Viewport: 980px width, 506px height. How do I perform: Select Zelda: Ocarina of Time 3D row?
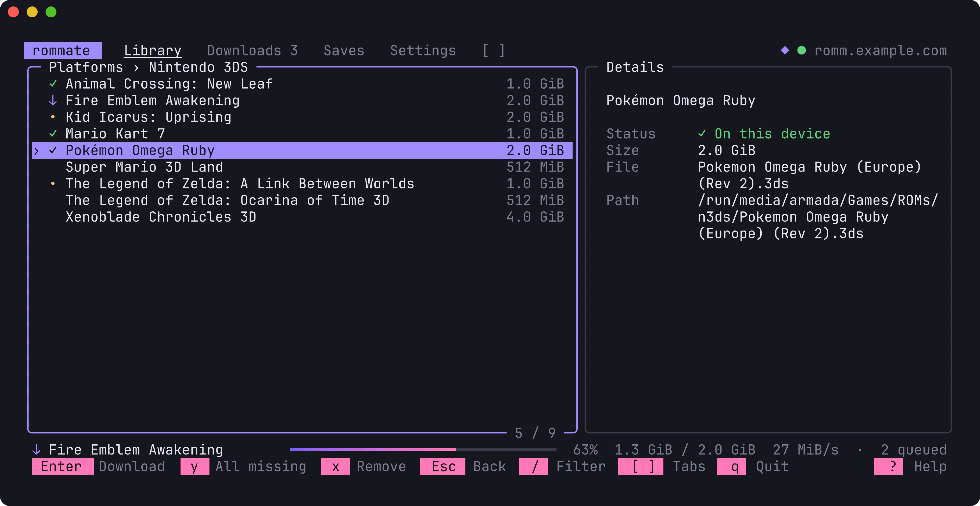302,200
